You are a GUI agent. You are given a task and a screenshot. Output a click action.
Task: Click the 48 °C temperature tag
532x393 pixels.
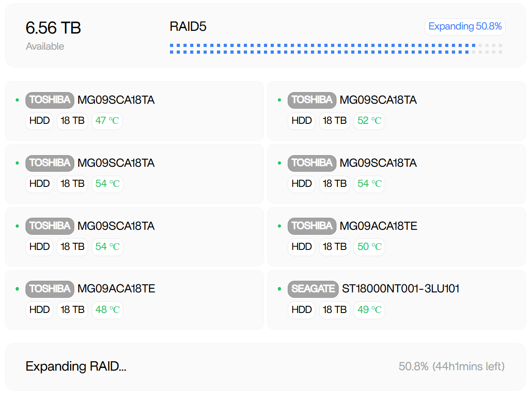(x=107, y=310)
